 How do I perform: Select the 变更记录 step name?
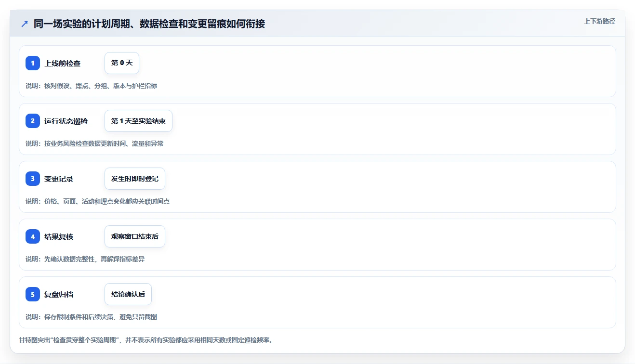[59, 179]
